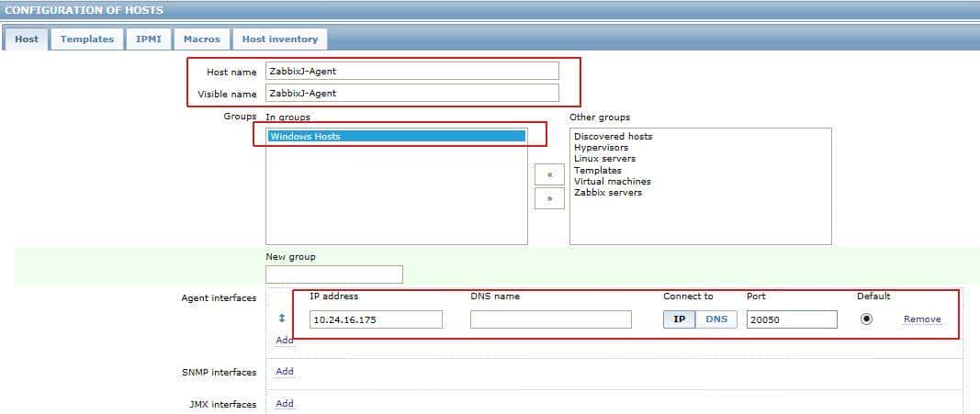The width and height of the screenshot is (980, 414).
Task: Set Connect to DNS
Action: coord(716,319)
